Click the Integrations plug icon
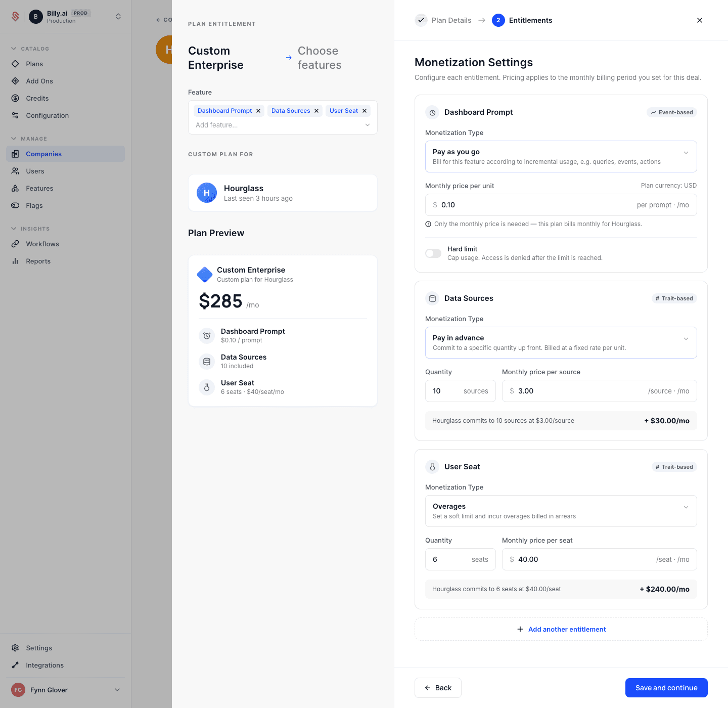728x708 pixels. [x=15, y=665]
